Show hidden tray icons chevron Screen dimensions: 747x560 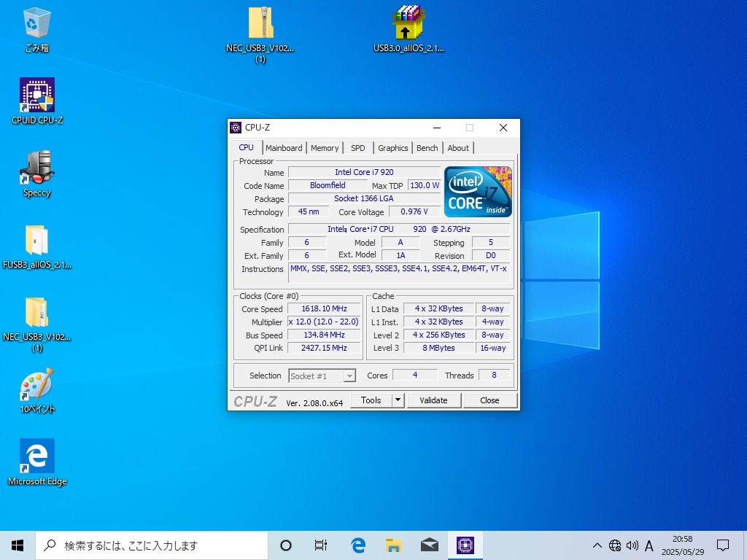tap(597, 545)
